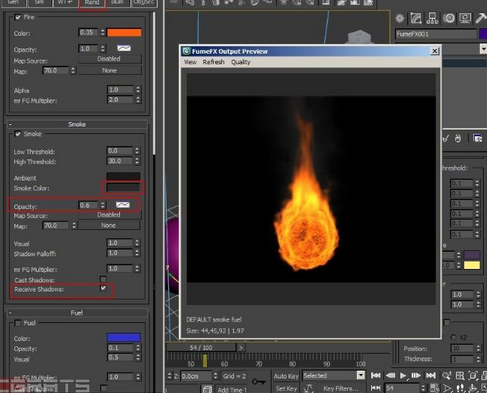Select the Orbit viewport tool
This screenshot has height=393, width=487.
point(473,388)
